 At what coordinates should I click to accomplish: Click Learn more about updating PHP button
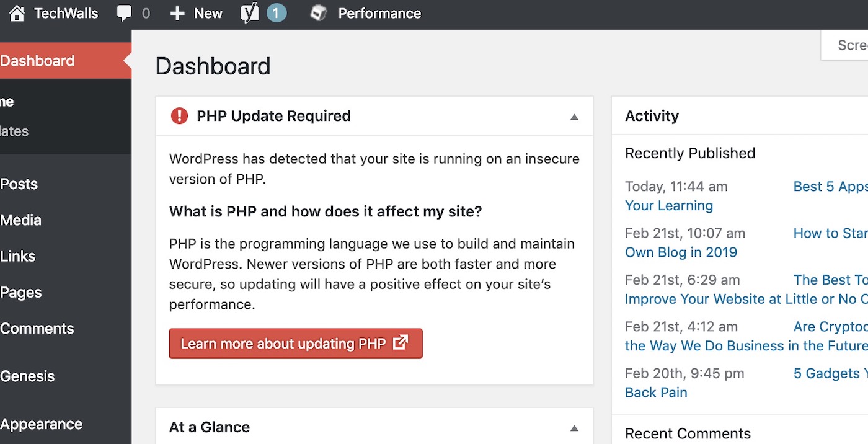click(x=283, y=344)
